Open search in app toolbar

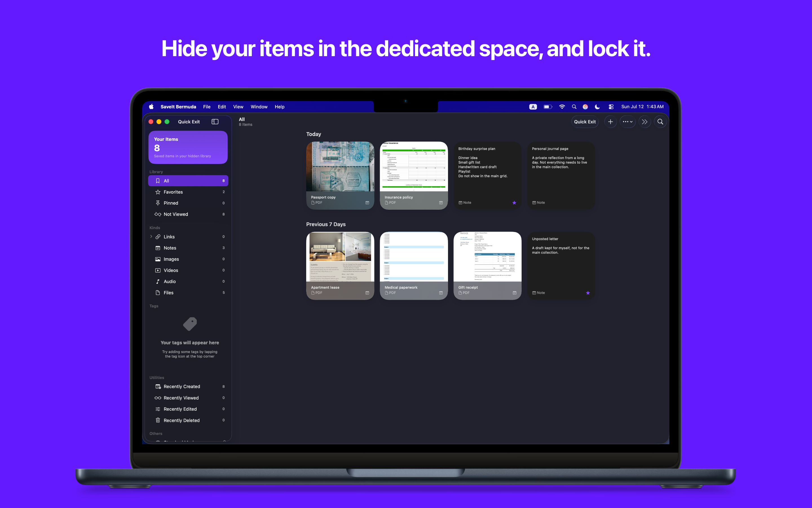tap(660, 122)
